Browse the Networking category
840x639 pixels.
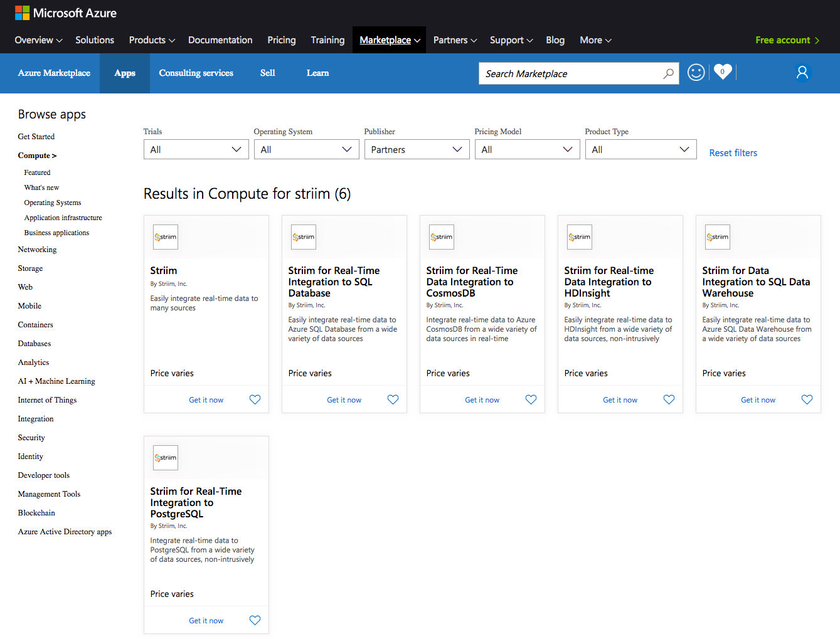coord(37,250)
